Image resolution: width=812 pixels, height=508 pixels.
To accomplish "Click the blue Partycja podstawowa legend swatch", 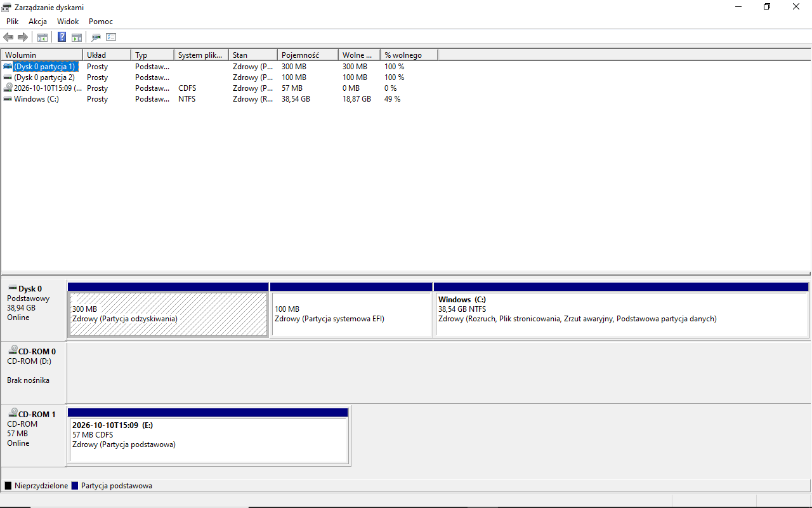I will click(75, 486).
